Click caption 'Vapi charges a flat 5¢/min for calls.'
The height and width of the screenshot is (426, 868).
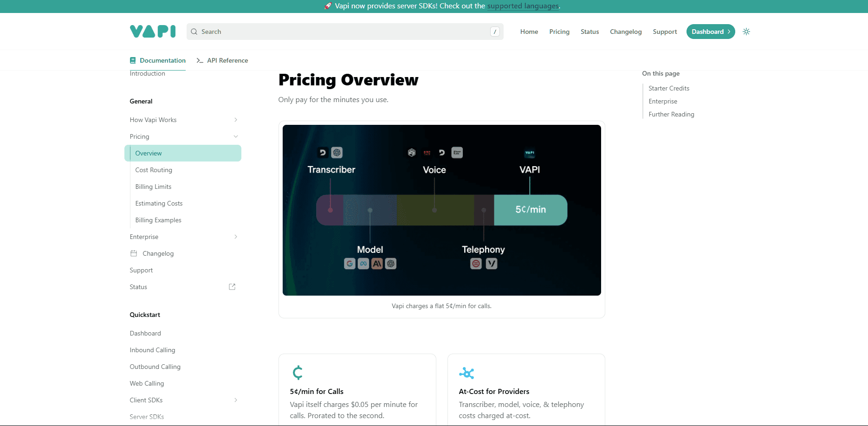pos(441,306)
